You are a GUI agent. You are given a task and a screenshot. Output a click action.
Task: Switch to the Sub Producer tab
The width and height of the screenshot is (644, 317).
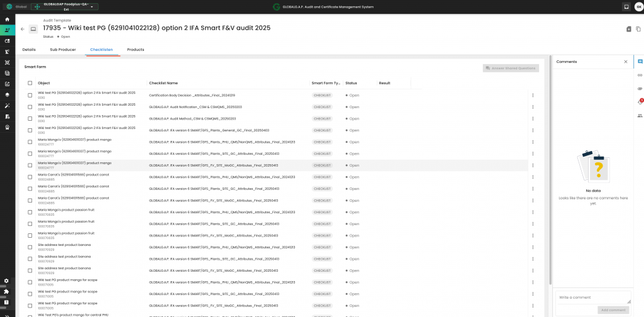tap(63, 49)
